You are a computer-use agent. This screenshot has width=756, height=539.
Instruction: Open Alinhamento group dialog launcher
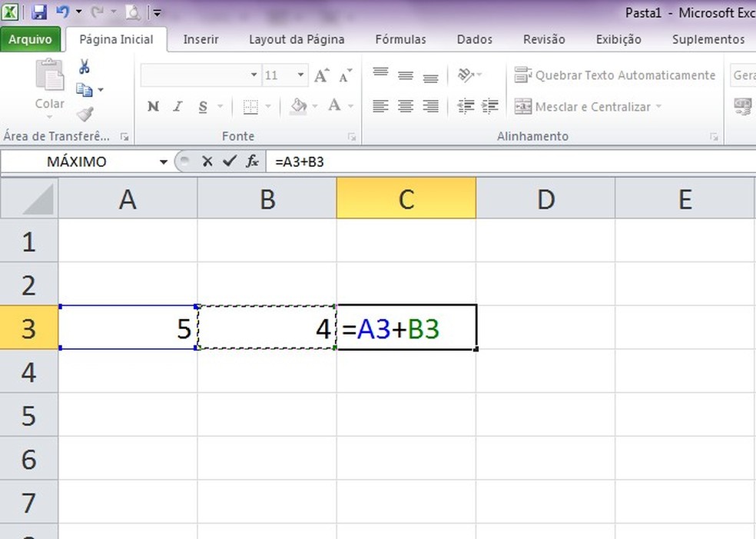[x=714, y=137]
